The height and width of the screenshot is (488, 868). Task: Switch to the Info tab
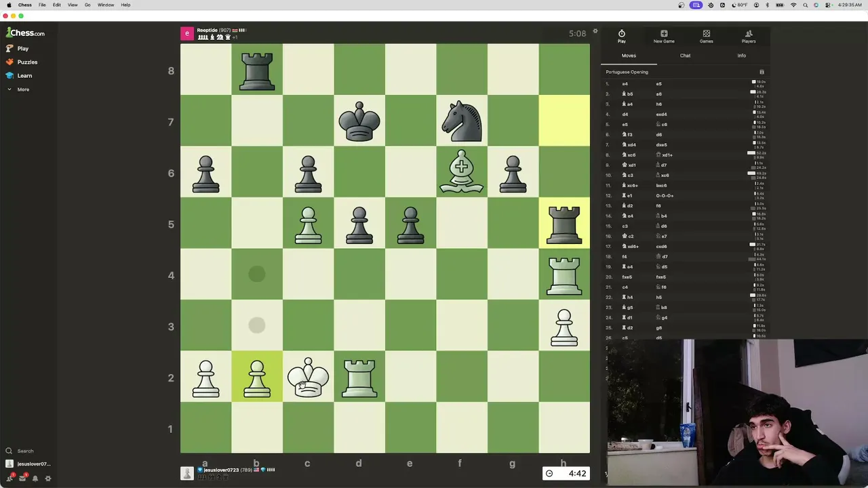742,56
